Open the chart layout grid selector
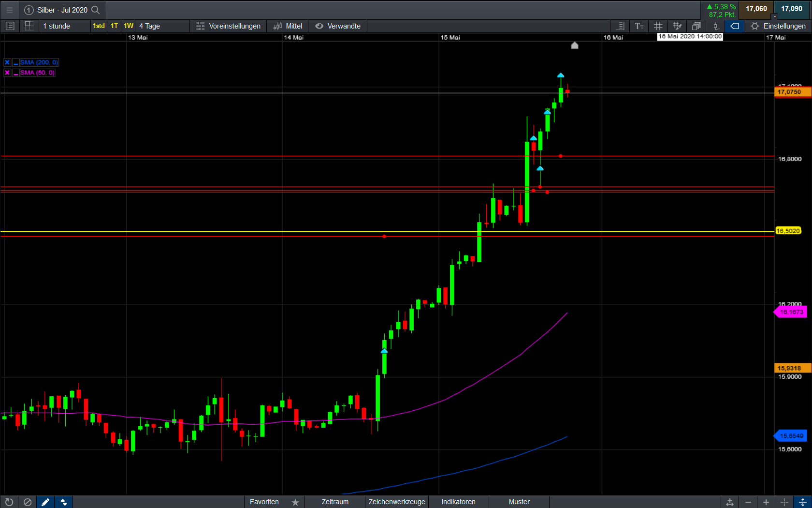This screenshot has height=508, width=812. [29, 26]
